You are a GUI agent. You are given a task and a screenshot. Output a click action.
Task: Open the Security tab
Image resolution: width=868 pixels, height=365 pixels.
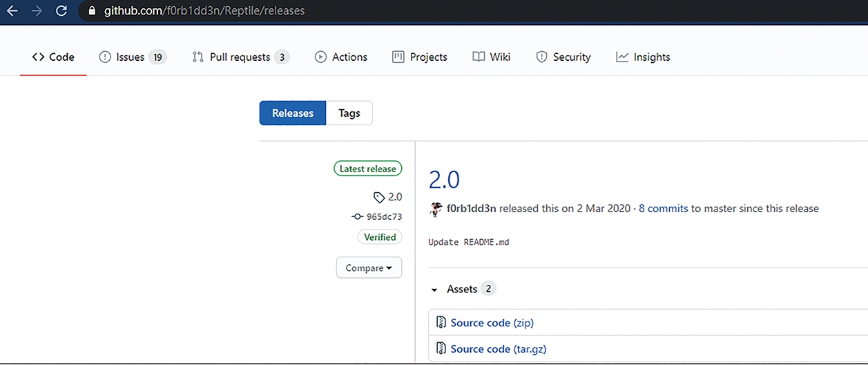coord(563,57)
